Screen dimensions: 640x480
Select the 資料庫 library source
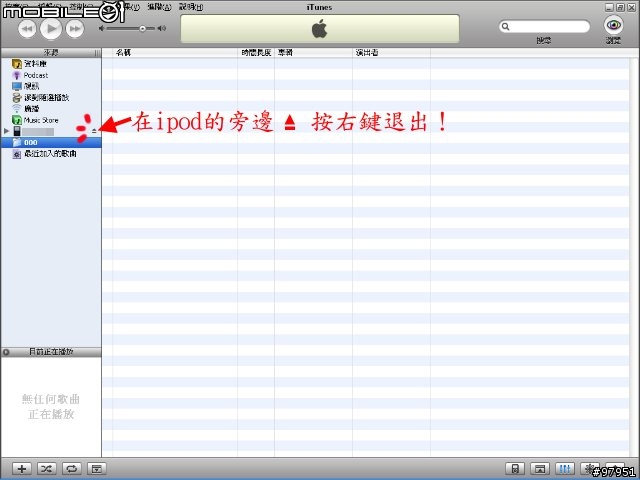click(x=51, y=64)
